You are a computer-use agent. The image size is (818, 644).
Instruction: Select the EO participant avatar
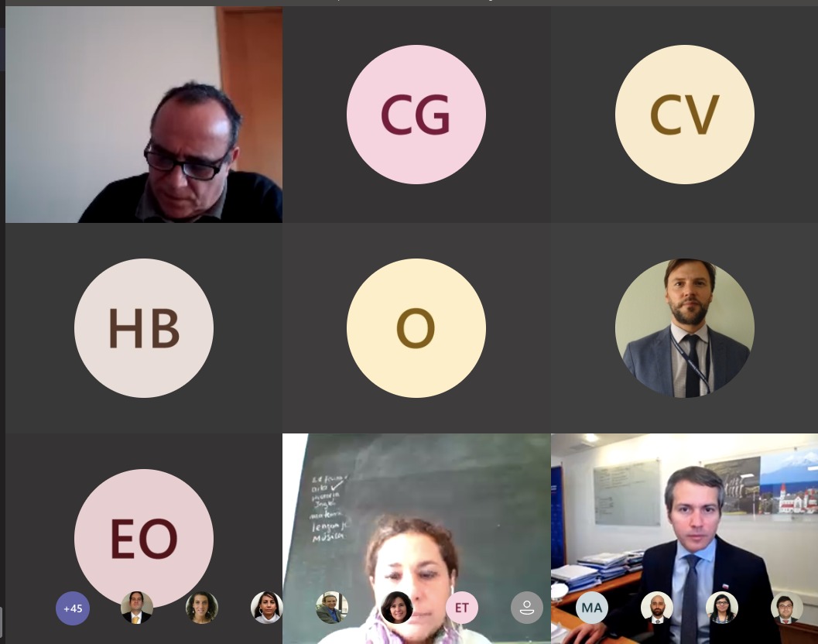(x=144, y=538)
